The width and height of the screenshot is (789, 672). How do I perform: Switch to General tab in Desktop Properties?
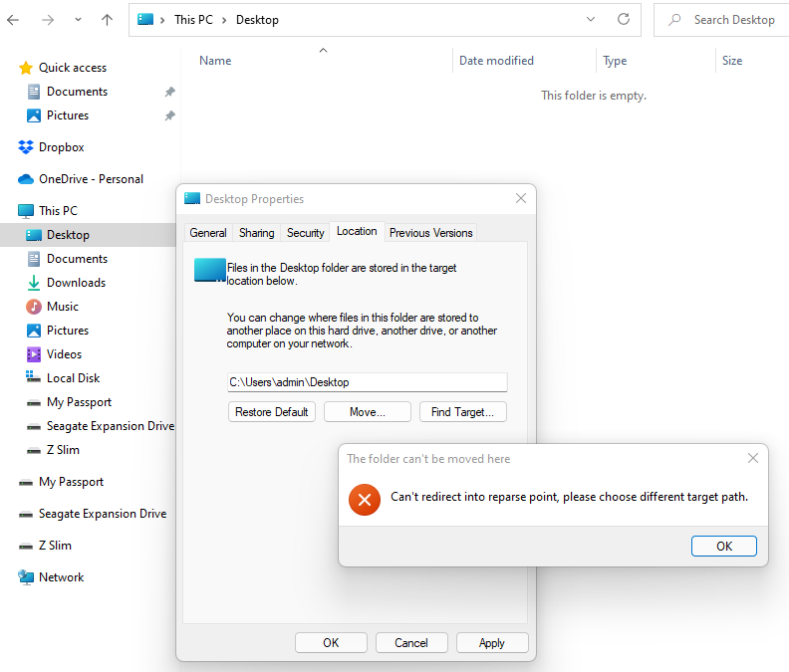tap(208, 233)
